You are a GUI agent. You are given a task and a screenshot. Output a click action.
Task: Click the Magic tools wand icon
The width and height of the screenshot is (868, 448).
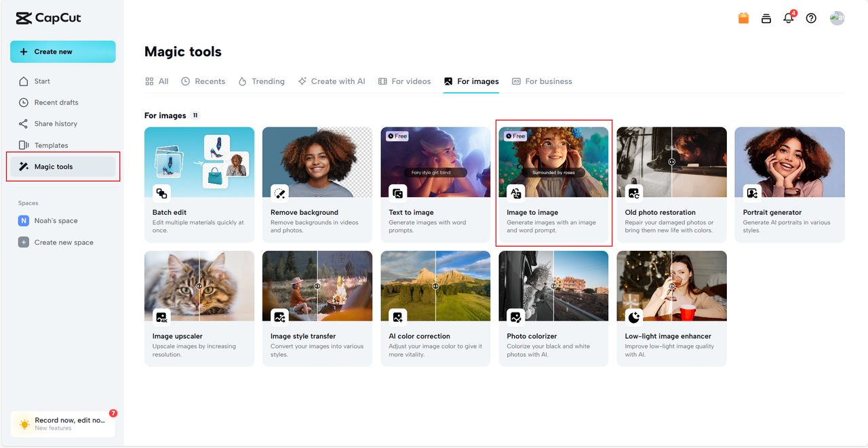pos(24,167)
